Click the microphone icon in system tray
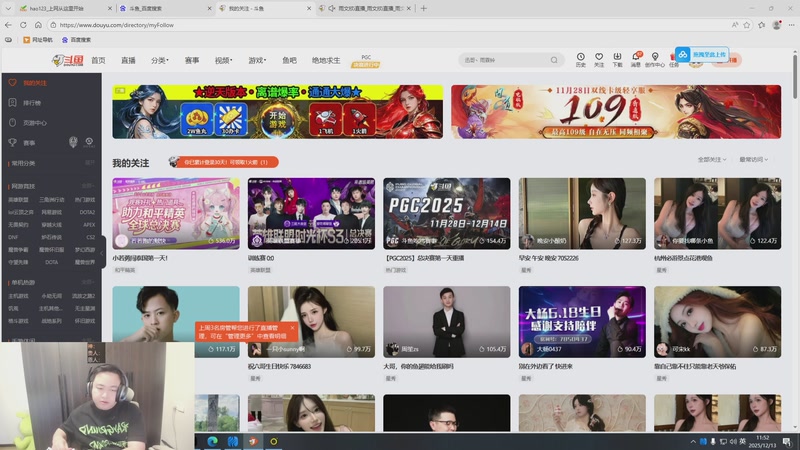 coord(713,441)
